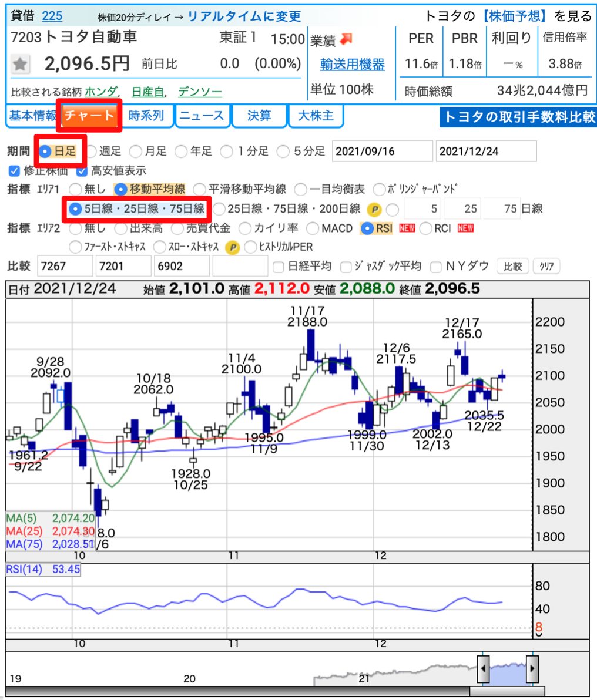Image resolution: width=597 pixels, height=700 pixels.
Task: Select the 月足 period radio button
Action: (135, 152)
